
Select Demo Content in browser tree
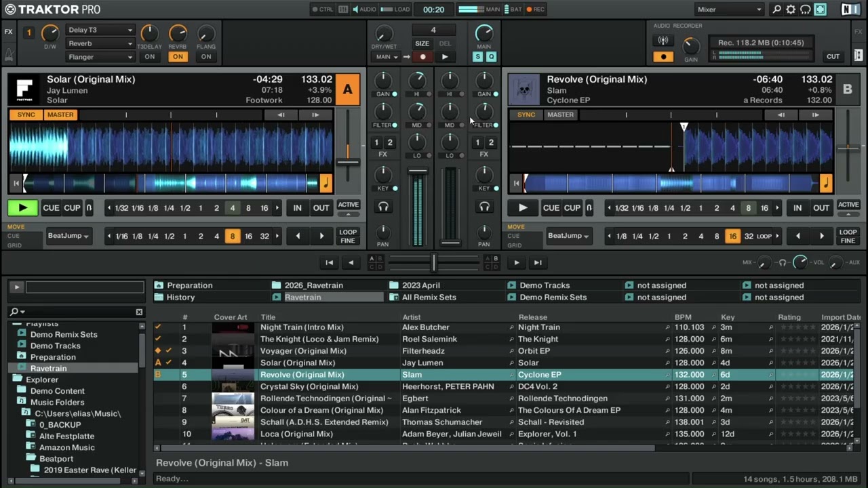58,391
